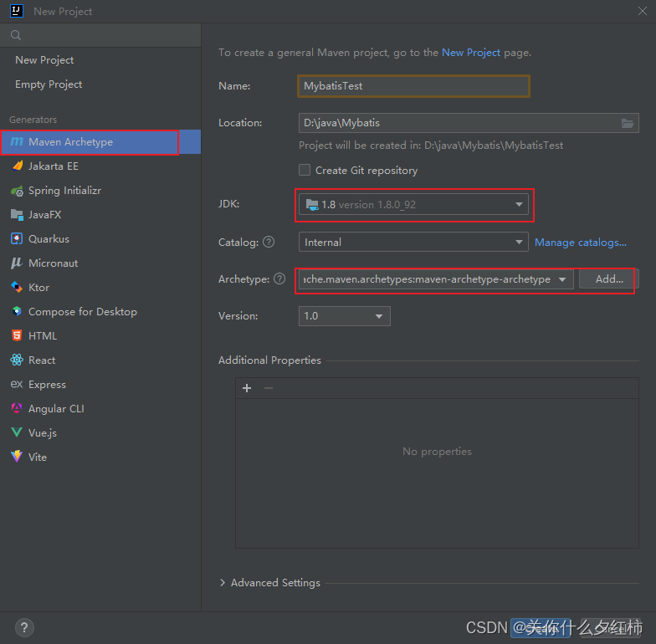This screenshot has height=644, width=656.
Task: Open the Version 1.0 dropdown
Action: (x=345, y=316)
